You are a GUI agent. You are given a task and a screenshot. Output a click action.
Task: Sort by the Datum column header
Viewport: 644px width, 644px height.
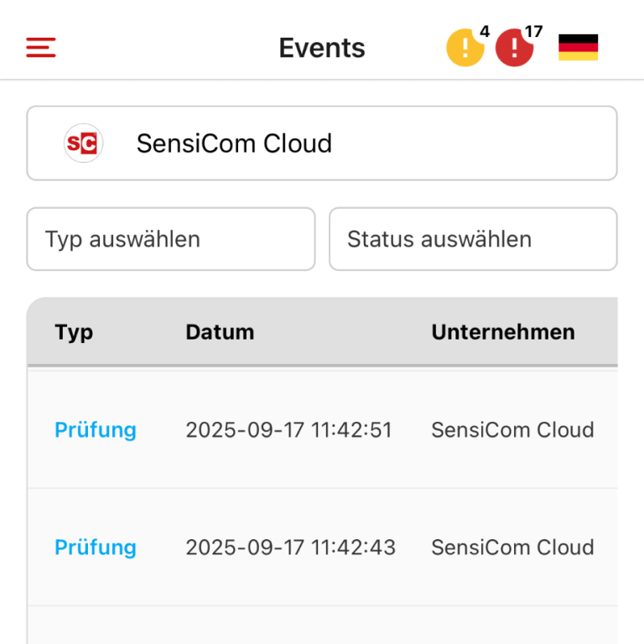click(x=220, y=332)
